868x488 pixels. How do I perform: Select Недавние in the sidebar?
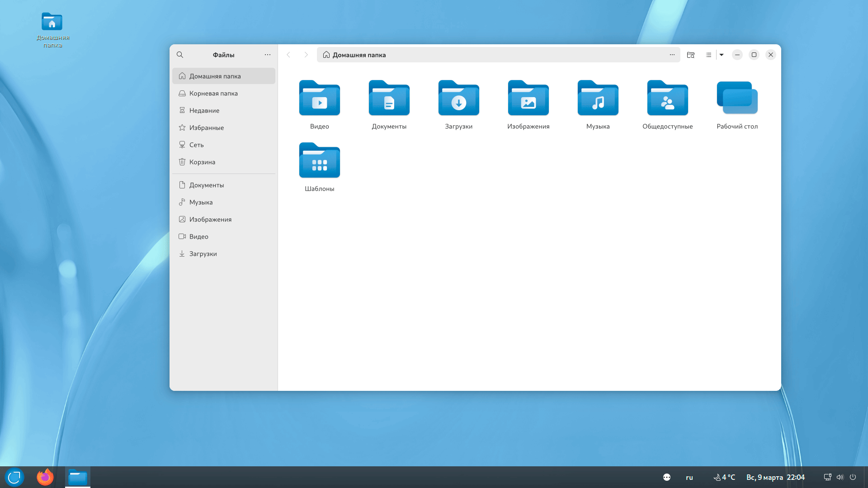204,110
